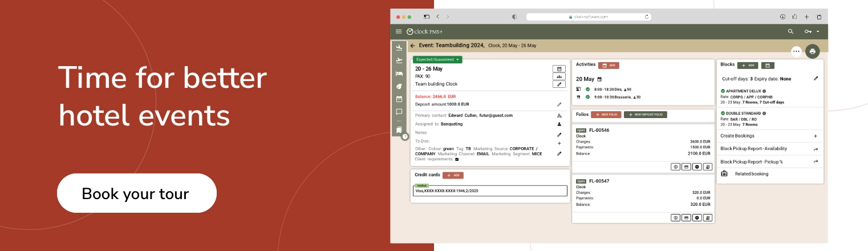
Task: Open the three-dot more options button
Action: coord(797,51)
